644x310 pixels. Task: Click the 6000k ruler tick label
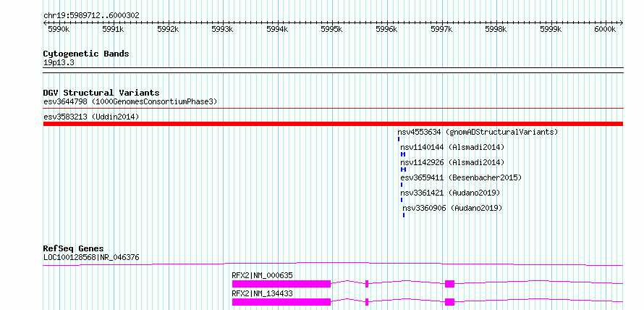pyautogui.click(x=606, y=29)
